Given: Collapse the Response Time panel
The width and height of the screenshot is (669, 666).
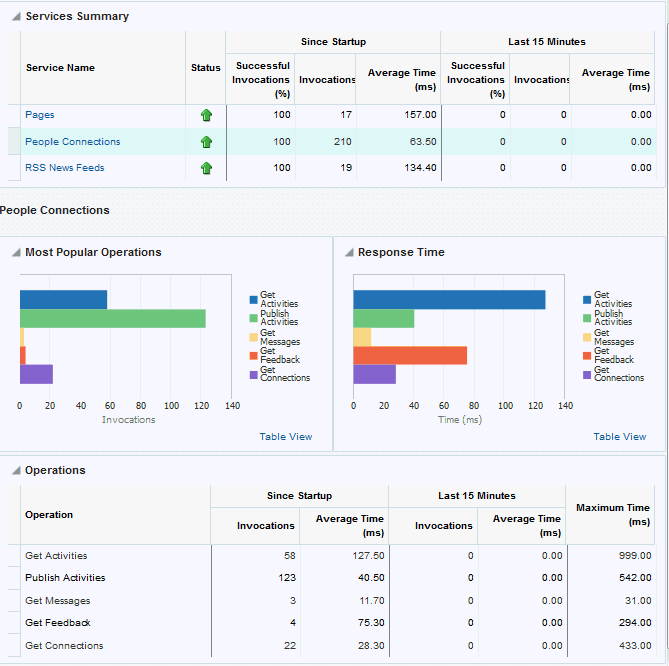Looking at the screenshot, I should click(349, 253).
